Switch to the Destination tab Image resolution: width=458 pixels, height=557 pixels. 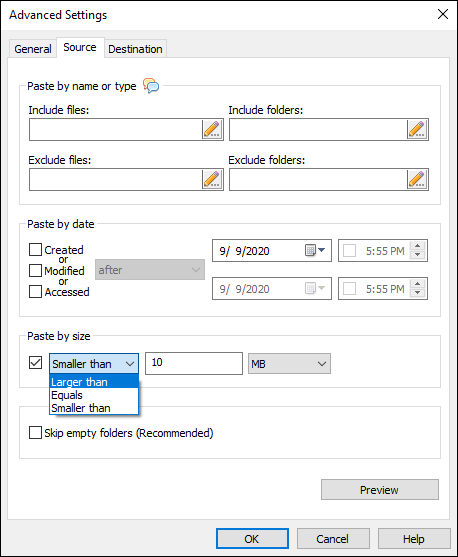135,49
